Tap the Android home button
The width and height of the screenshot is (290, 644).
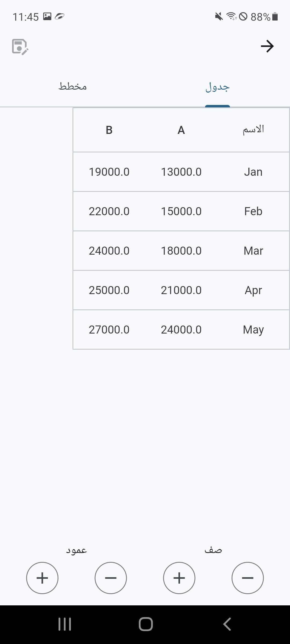[x=146, y=624]
